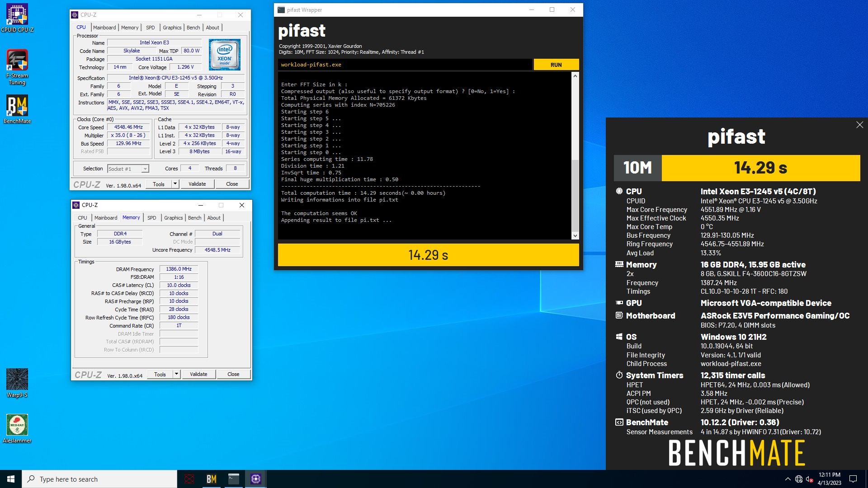Click the CPU chip icon in BenchMate panel
This screenshot has height=488, width=868.
pyautogui.click(x=619, y=191)
